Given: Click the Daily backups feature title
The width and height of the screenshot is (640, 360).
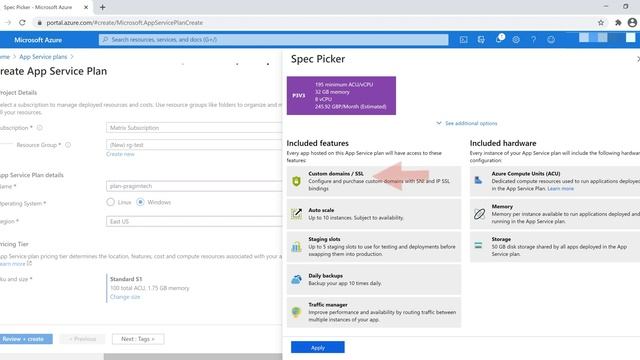Looking at the screenshot, I should 326,276.
